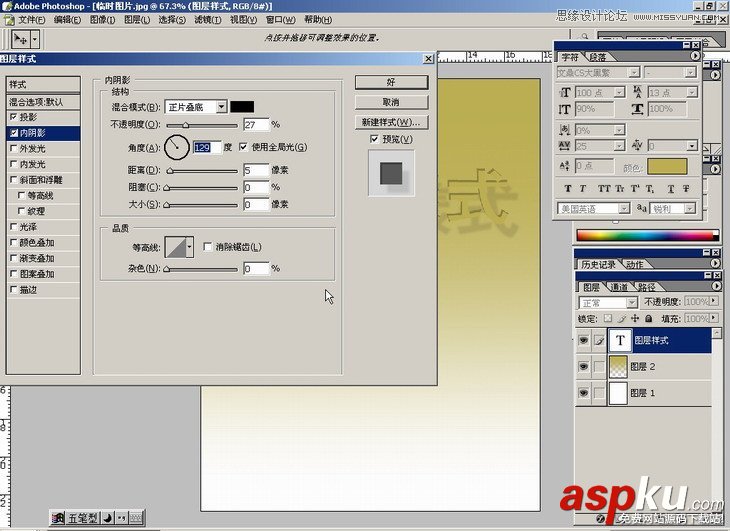The width and height of the screenshot is (730, 531).
Task: Click the leftmost IME bar icon
Action: (x=58, y=518)
